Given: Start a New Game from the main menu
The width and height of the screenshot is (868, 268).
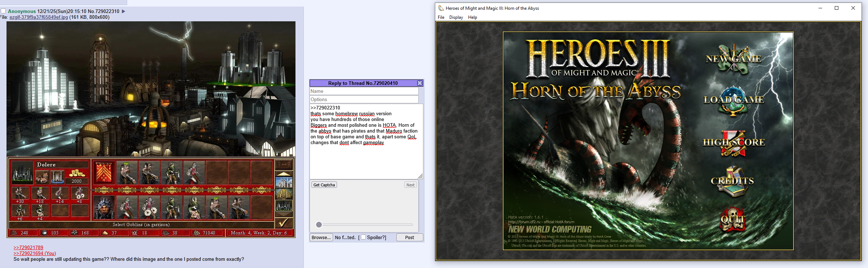Looking at the screenshot, I should (x=734, y=59).
